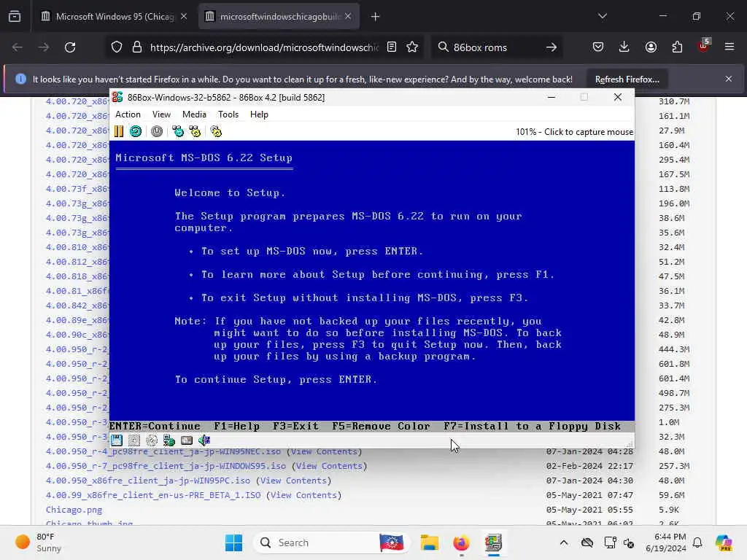Screen dimensions: 747x560
Task: Open the 4.00.99 PRE_BETA_1.ISO link
Action: (153, 495)
